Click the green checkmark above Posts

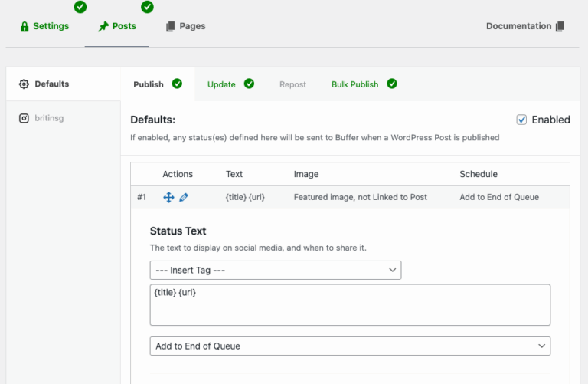tap(147, 7)
